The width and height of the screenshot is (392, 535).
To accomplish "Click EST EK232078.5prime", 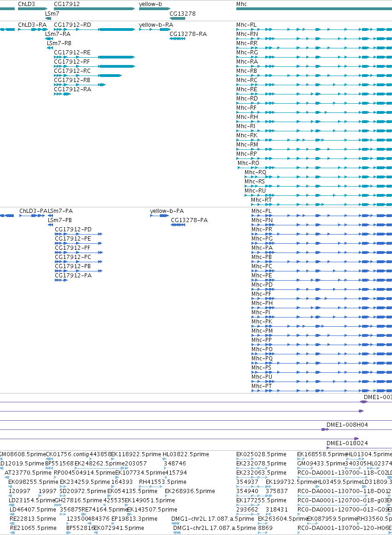I will pos(261,464).
